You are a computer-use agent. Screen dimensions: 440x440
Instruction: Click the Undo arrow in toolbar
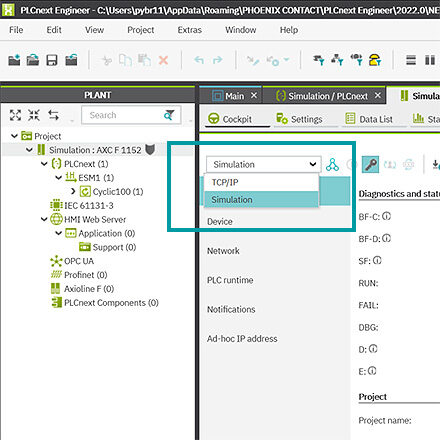point(199,60)
